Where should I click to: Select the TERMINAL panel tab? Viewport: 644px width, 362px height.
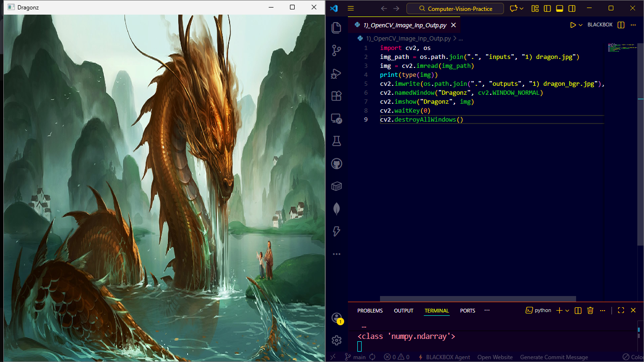(437, 311)
